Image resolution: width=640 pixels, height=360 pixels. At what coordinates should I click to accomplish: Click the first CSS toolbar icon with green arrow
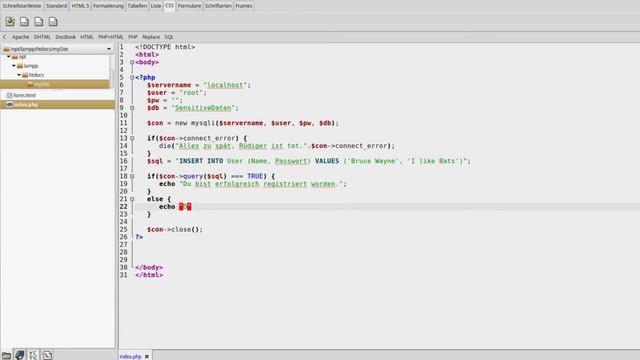click(10, 22)
